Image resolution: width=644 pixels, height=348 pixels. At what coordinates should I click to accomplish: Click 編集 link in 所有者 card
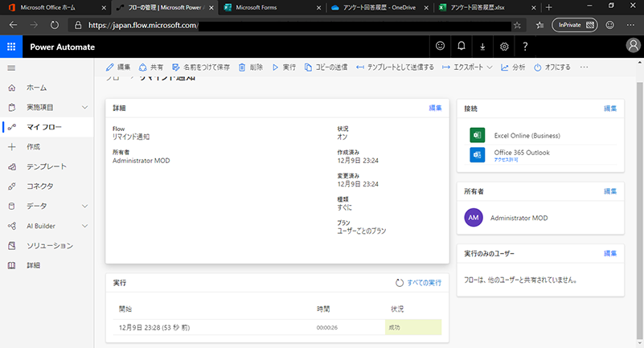pos(610,191)
